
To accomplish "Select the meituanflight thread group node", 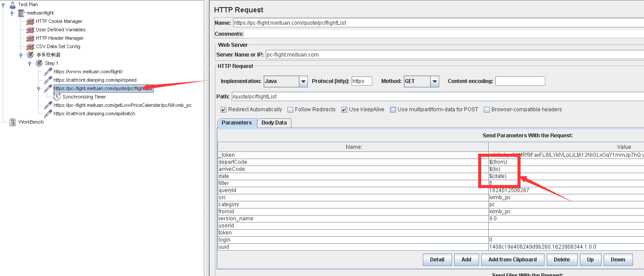I will [40, 13].
